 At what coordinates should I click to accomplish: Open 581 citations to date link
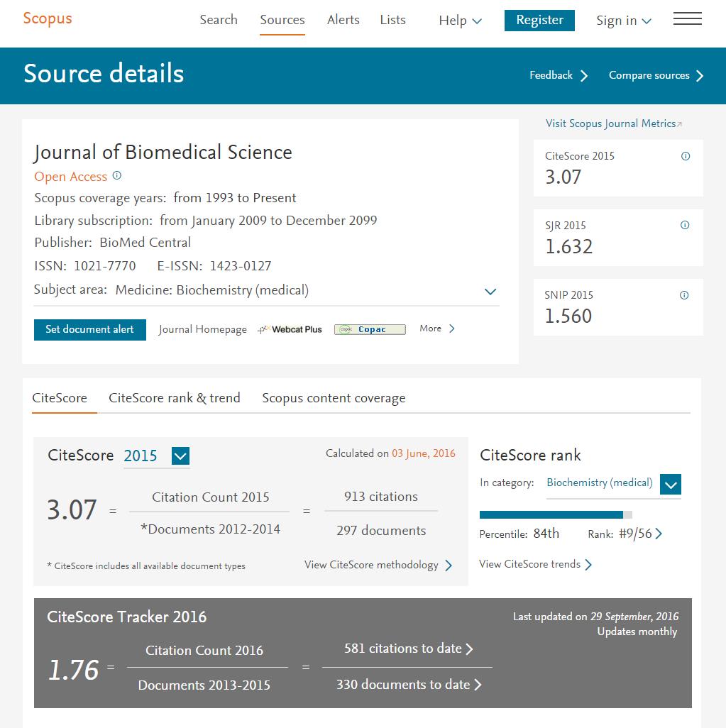408,649
